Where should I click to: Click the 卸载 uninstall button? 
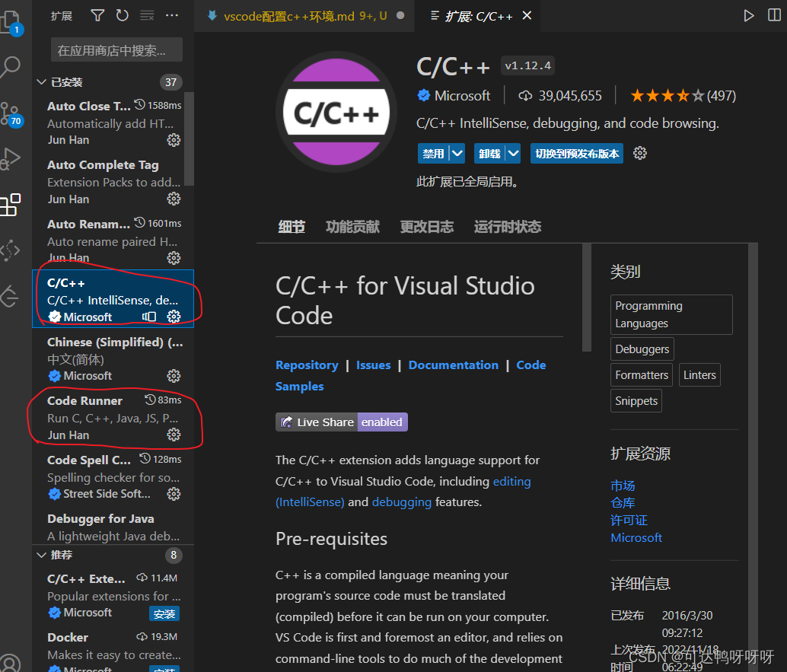click(490, 153)
